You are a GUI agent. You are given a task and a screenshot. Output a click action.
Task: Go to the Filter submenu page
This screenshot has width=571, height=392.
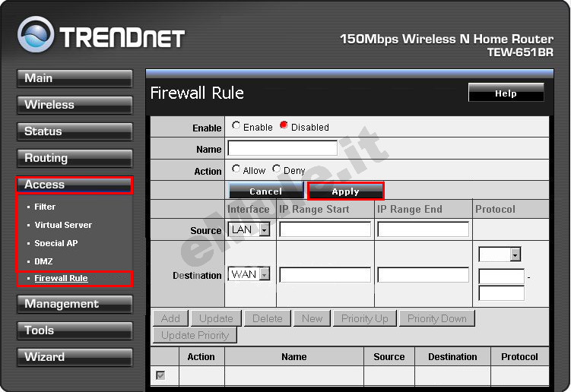pyautogui.click(x=45, y=207)
